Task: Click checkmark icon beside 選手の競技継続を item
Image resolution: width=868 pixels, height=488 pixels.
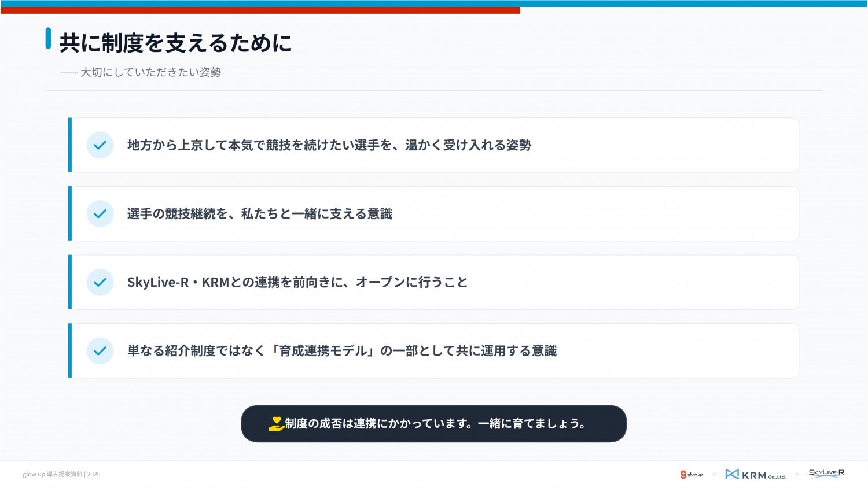Action: pos(100,214)
